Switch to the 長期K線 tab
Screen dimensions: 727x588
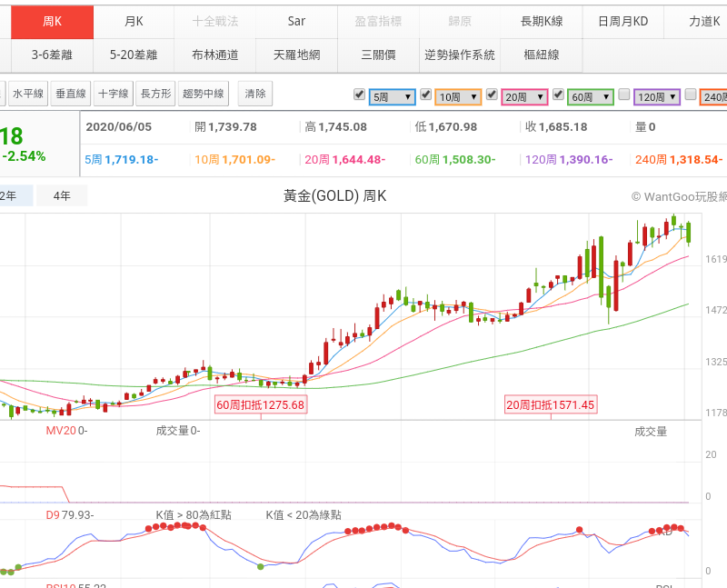pos(542,21)
